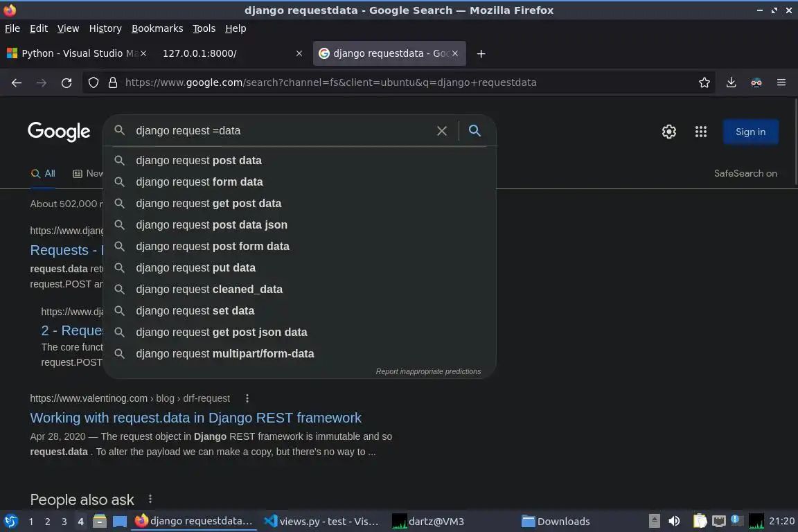The height and width of the screenshot is (532, 798).
Task: Open Firefox hamburger application menu
Action: 781,82
